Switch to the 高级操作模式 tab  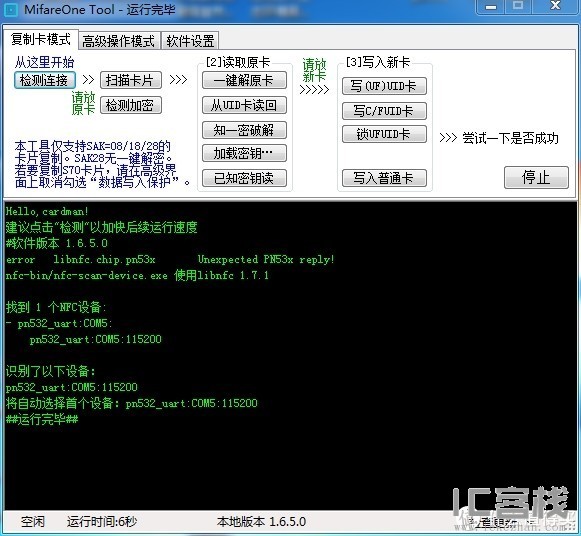(x=119, y=41)
